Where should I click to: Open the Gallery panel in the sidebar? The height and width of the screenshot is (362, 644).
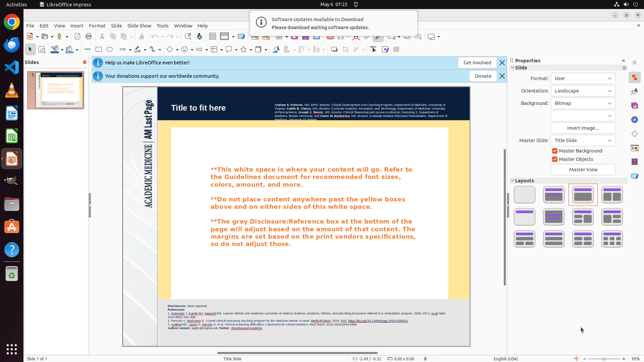click(634, 106)
